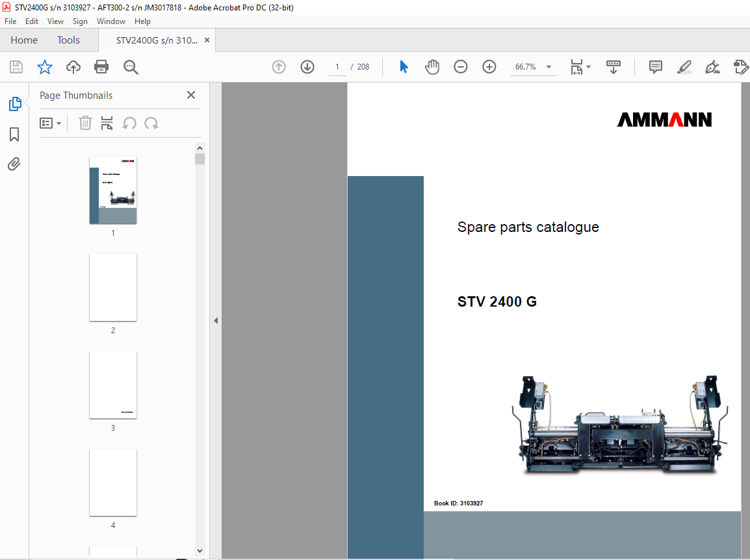The image size is (750, 560).
Task: Click the Save file icon
Action: tap(16, 67)
